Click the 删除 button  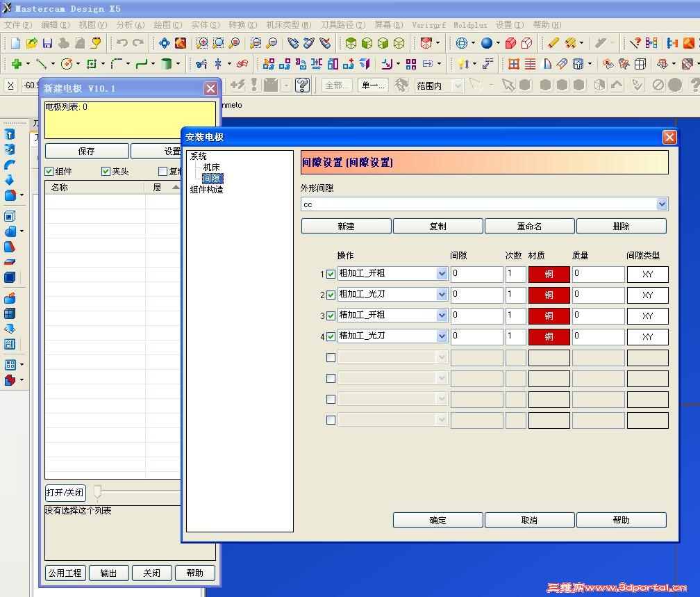pyautogui.click(x=622, y=226)
